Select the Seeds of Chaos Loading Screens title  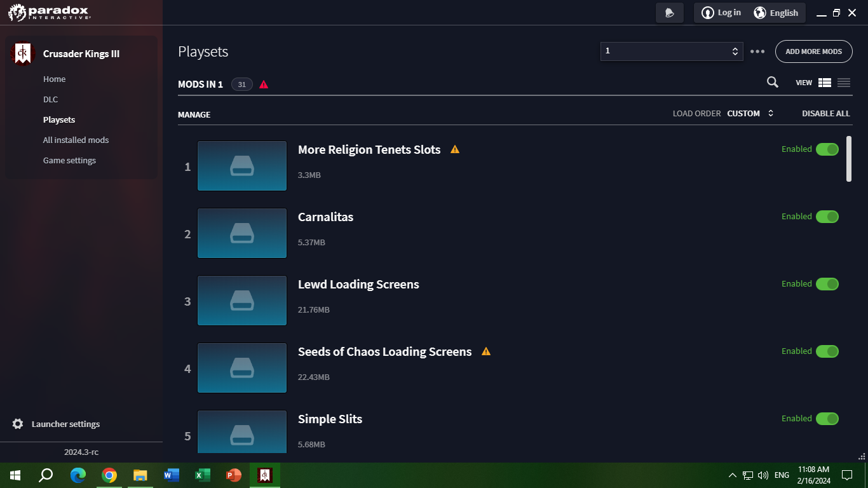(385, 352)
